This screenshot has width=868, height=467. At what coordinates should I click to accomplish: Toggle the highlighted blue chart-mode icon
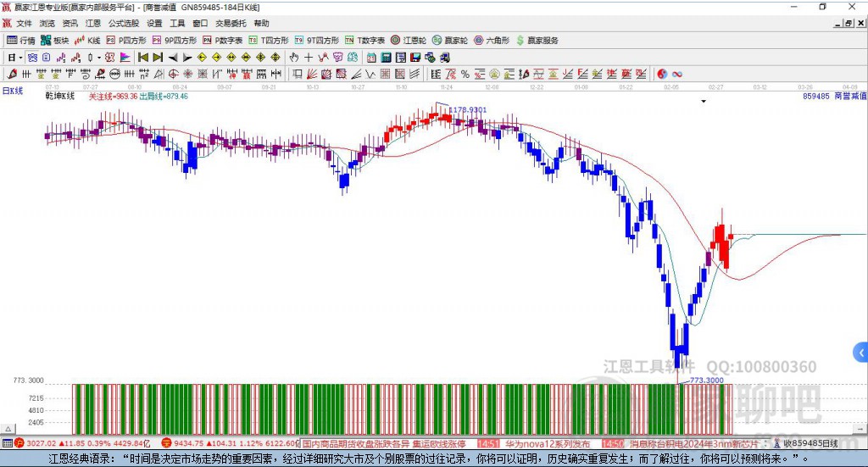coord(32,57)
